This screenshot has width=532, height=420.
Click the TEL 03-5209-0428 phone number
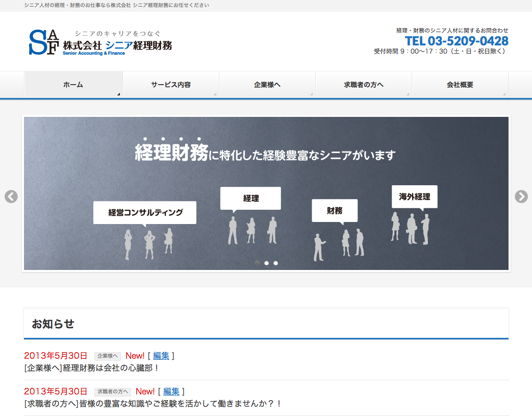tap(457, 41)
